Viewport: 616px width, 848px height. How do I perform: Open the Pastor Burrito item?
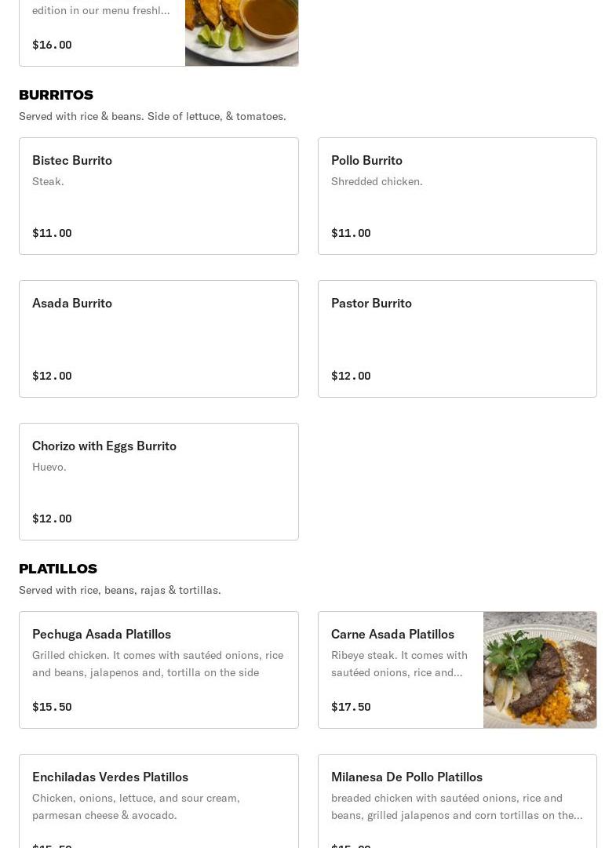click(457, 339)
